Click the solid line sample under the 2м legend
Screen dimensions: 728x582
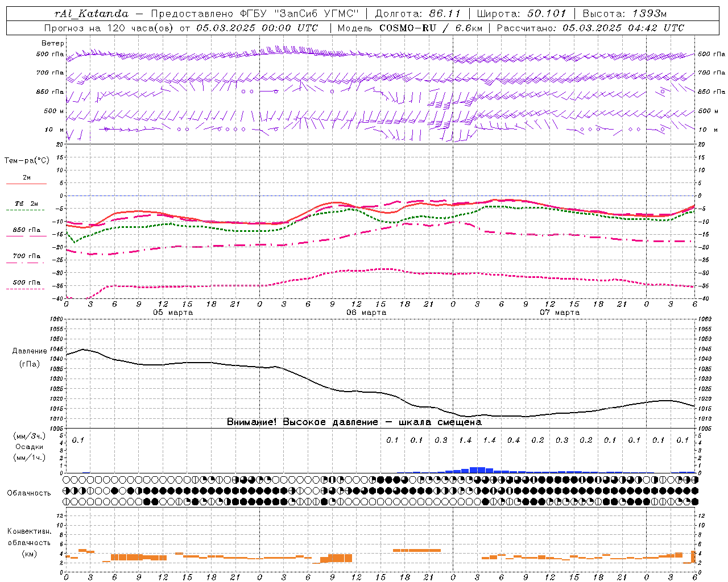click(26, 184)
